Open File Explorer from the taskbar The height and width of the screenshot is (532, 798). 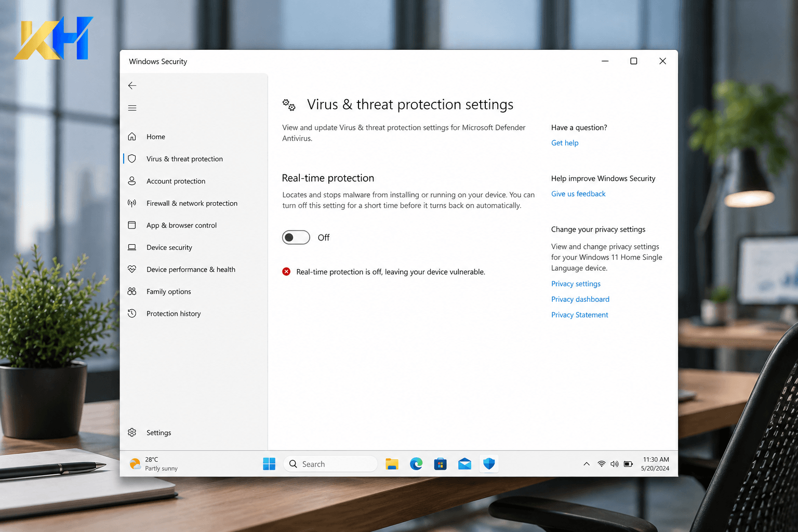pyautogui.click(x=392, y=464)
